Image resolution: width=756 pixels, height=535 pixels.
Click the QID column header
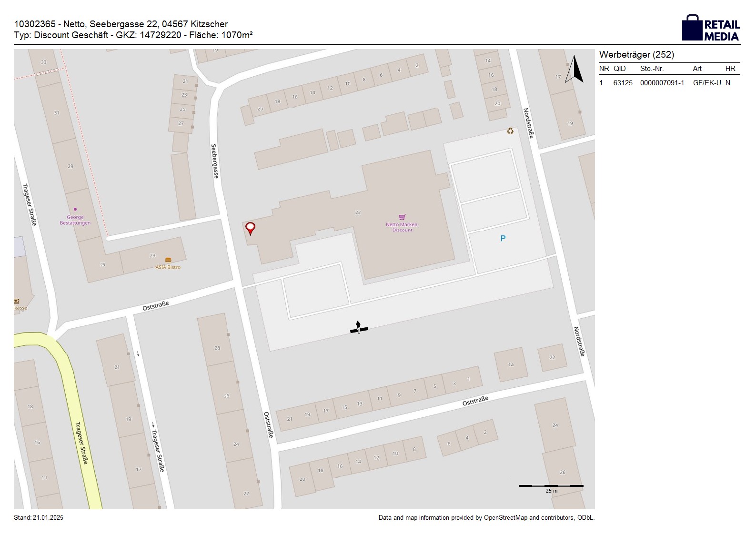tap(619, 69)
